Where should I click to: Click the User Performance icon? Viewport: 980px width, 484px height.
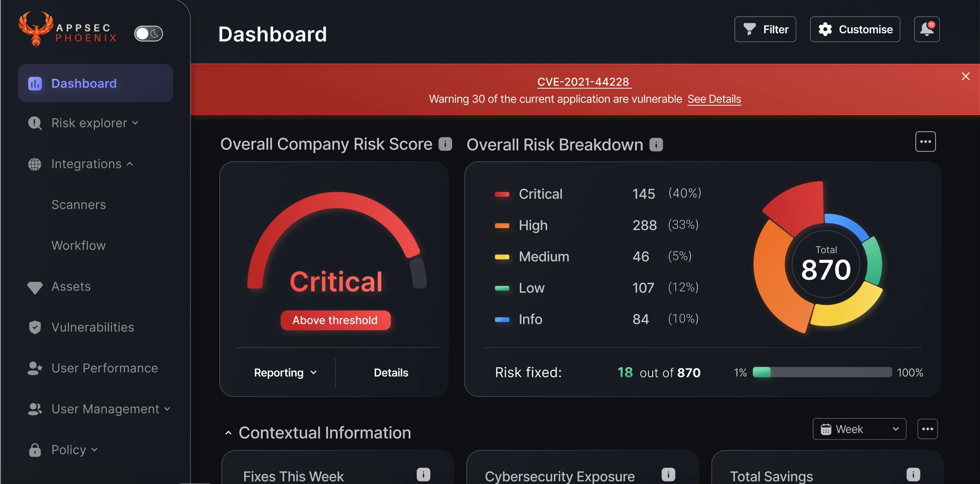coord(35,368)
